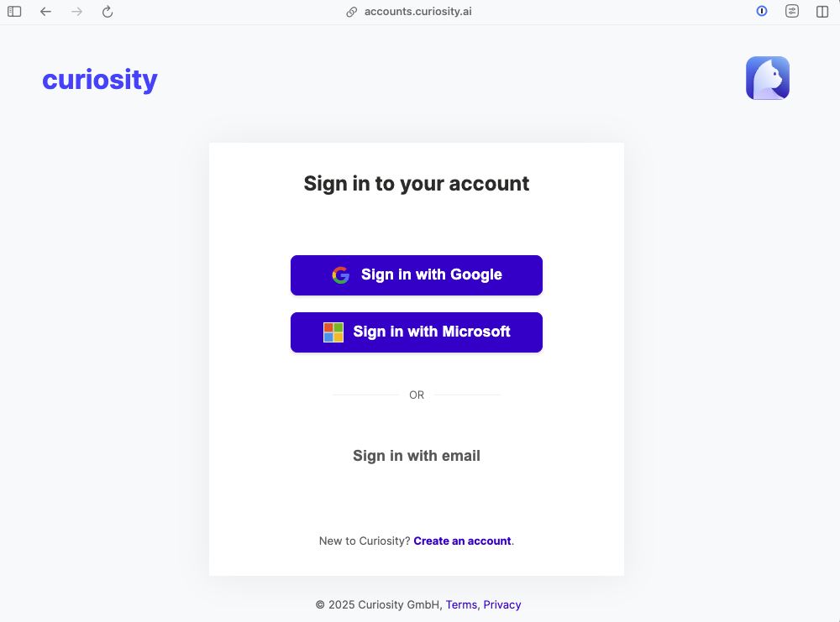Click the Microsoft four-square logo icon
This screenshot has width=840, height=622.
(333, 332)
